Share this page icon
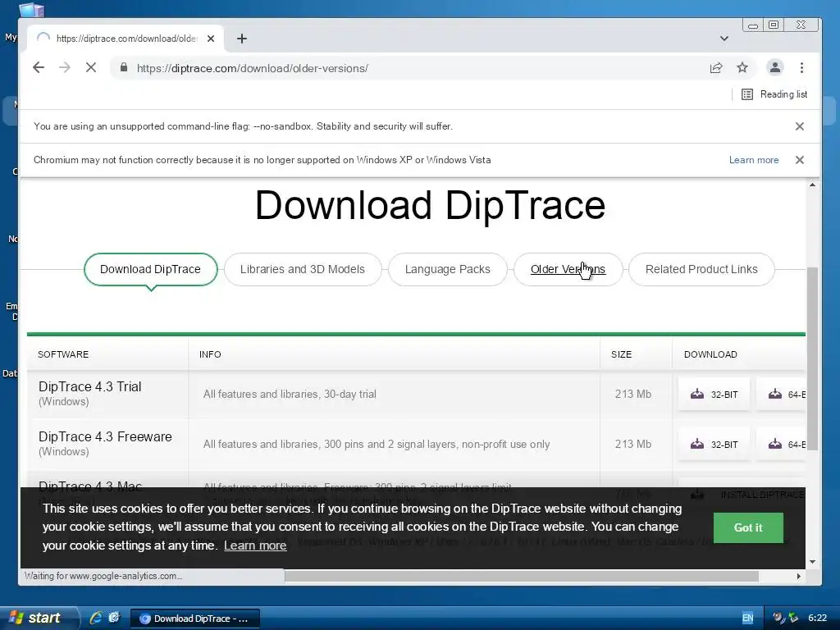 click(x=716, y=67)
